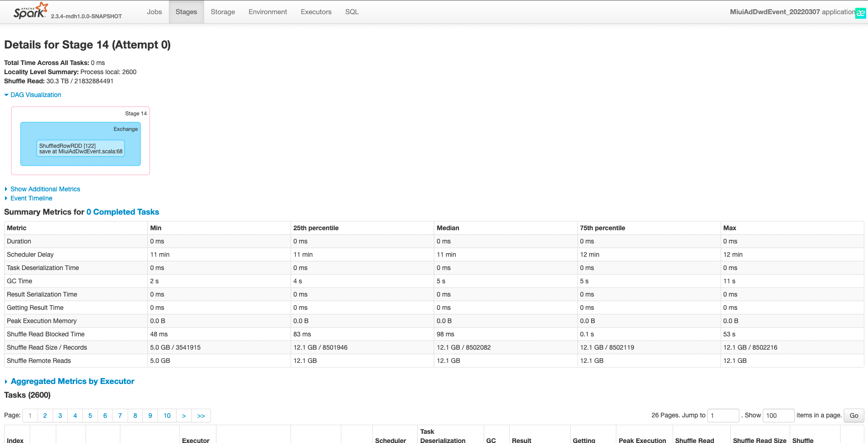The image size is (868, 443).
Task: Click the green æ badge beside application
Action: click(x=860, y=12)
